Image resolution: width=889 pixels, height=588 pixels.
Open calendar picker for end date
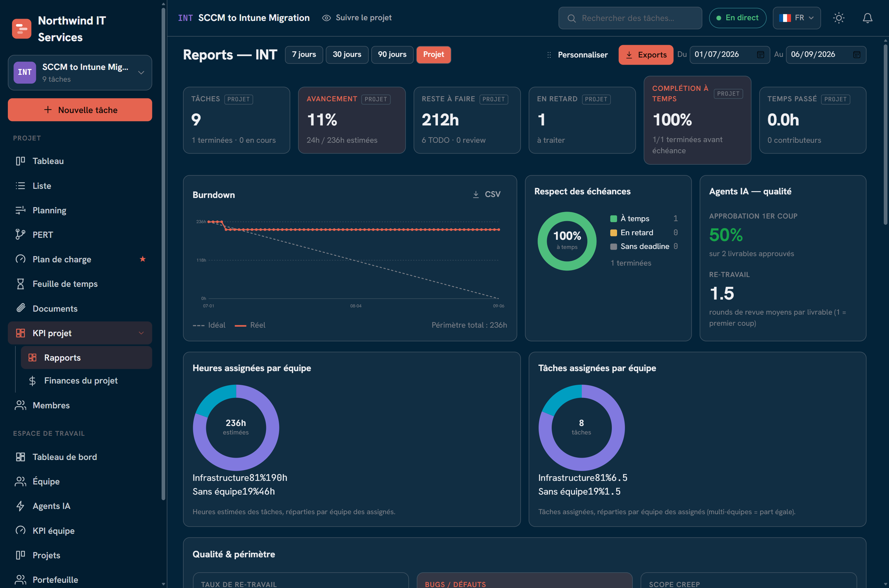(x=857, y=55)
